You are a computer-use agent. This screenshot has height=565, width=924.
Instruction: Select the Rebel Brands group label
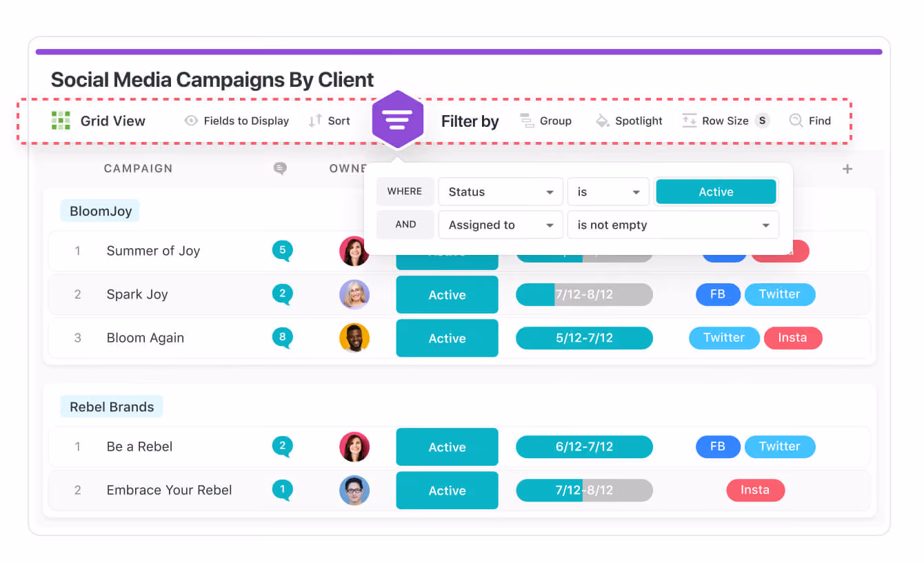click(112, 407)
